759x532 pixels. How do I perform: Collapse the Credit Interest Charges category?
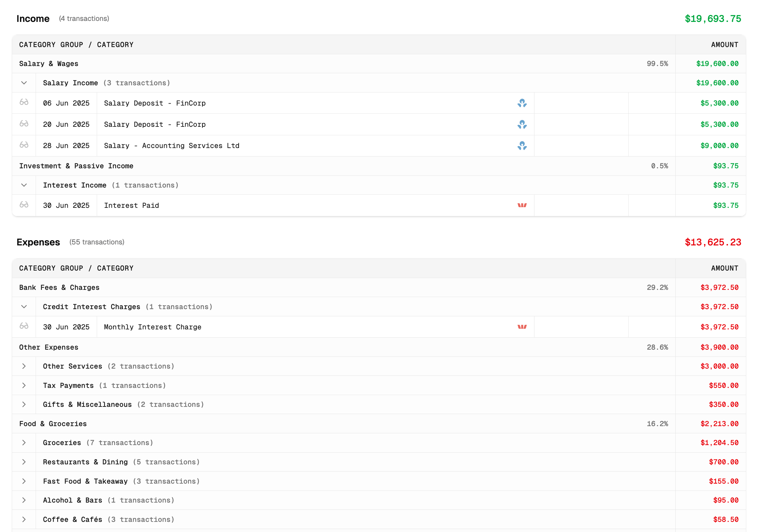pyautogui.click(x=24, y=307)
